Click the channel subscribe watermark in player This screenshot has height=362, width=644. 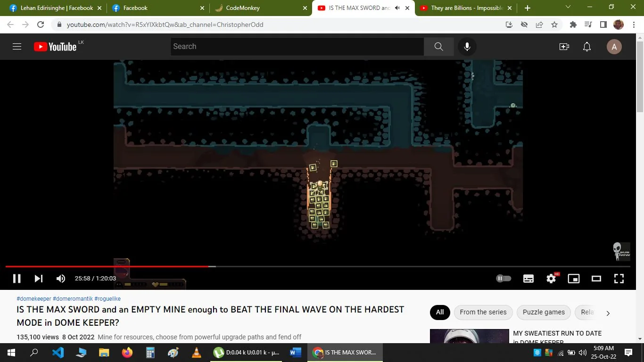point(621,251)
